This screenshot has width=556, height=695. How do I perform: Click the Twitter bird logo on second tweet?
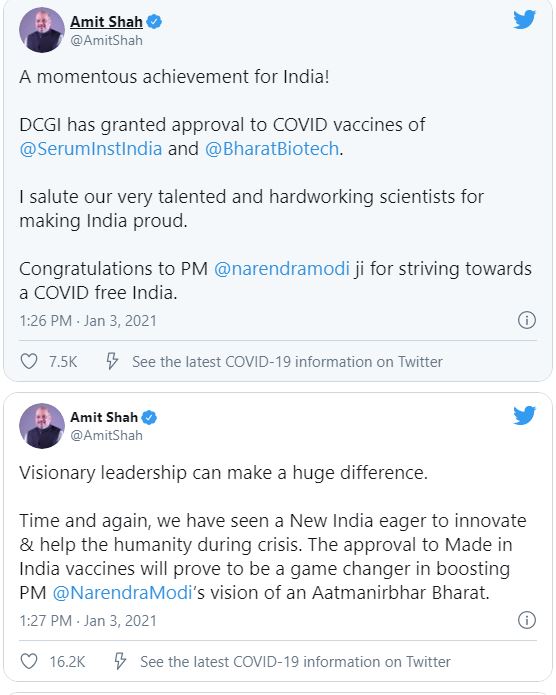[x=525, y=416]
